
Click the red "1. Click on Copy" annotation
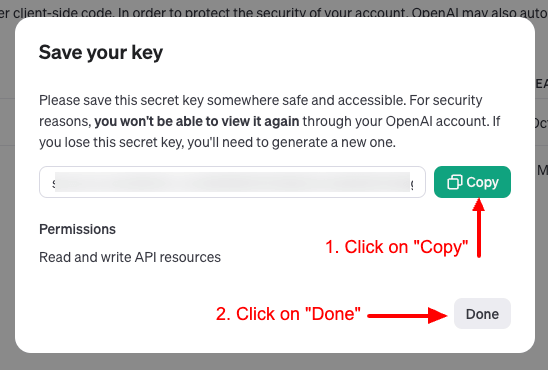point(396,247)
